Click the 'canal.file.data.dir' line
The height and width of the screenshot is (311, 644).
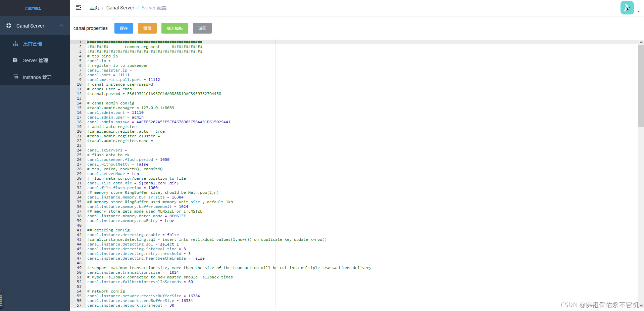pos(133,183)
